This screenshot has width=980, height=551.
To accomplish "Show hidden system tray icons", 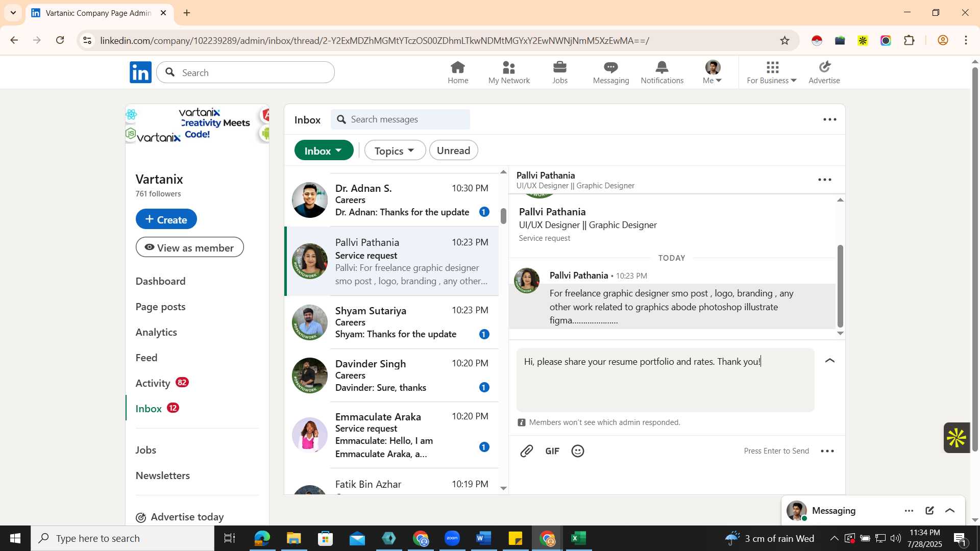I will coord(834,538).
